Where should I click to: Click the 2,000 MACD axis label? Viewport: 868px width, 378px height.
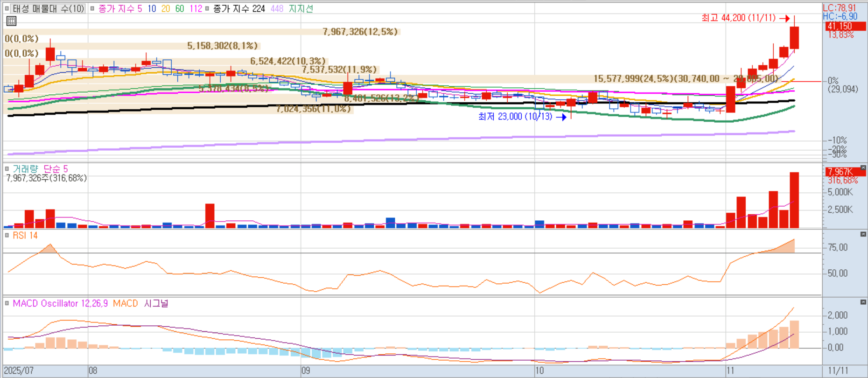pos(837,315)
